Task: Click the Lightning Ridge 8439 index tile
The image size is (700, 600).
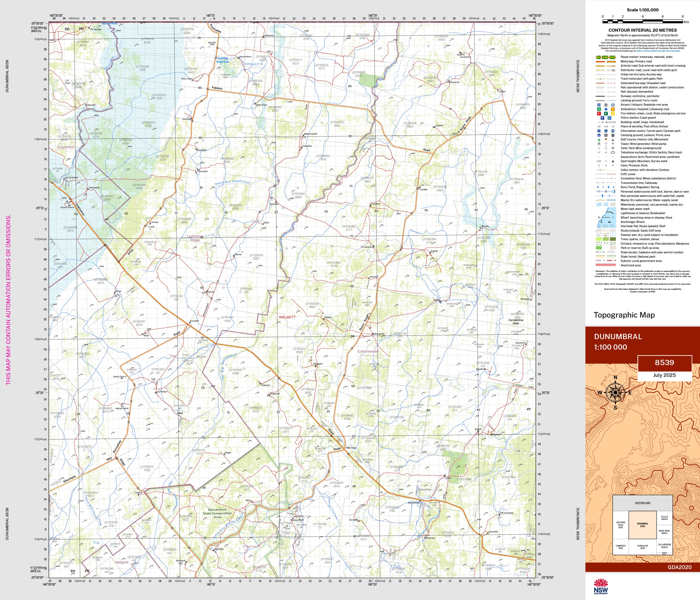Action: (x=620, y=525)
